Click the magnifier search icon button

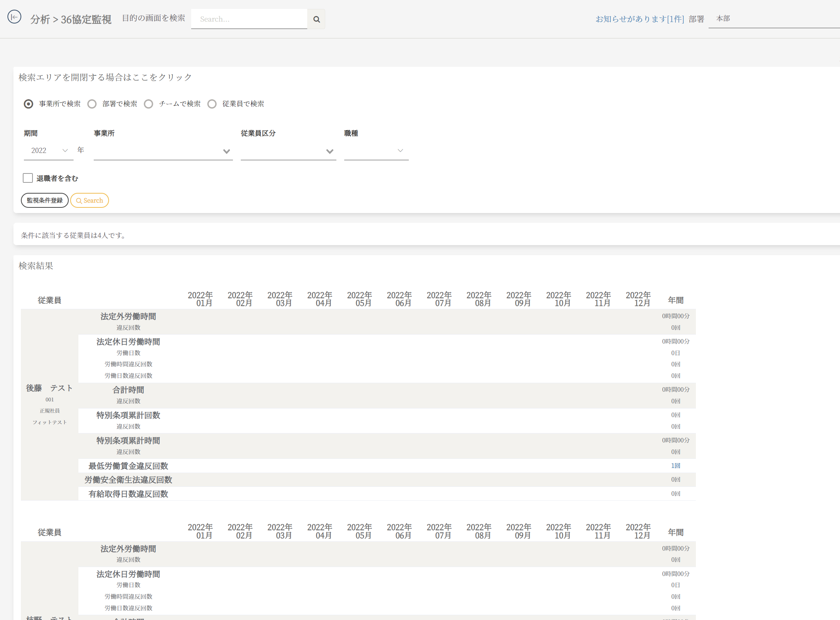click(x=316, y=19)
